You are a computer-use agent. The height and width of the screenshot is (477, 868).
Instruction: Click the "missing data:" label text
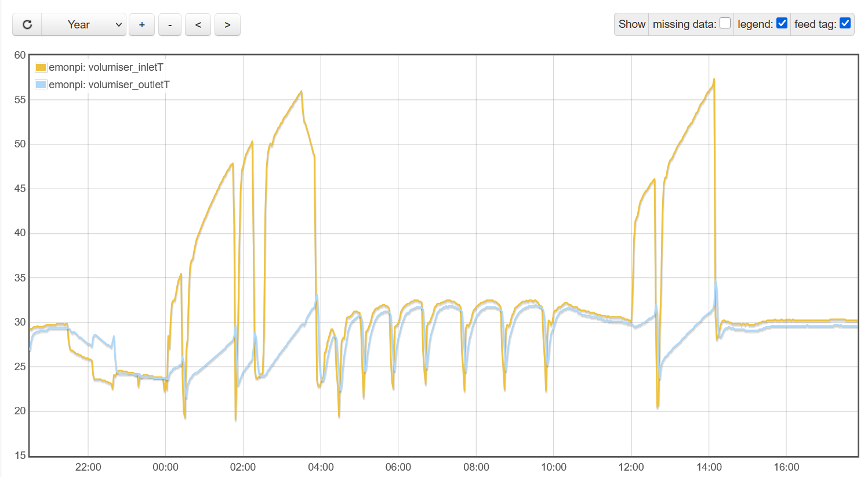click(684, 24)
